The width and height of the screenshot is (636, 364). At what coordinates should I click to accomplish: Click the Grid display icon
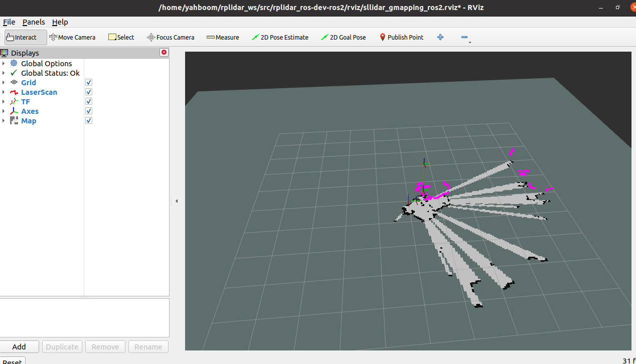[14, 82]
